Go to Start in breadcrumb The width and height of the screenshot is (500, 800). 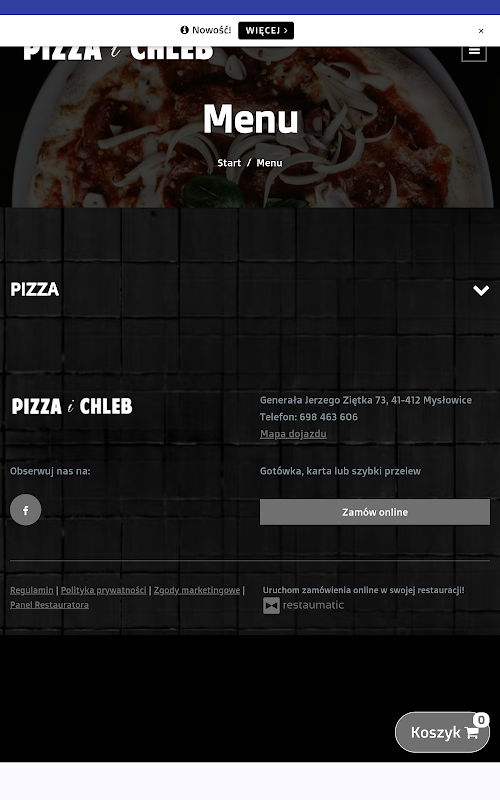tap(229, 163)
